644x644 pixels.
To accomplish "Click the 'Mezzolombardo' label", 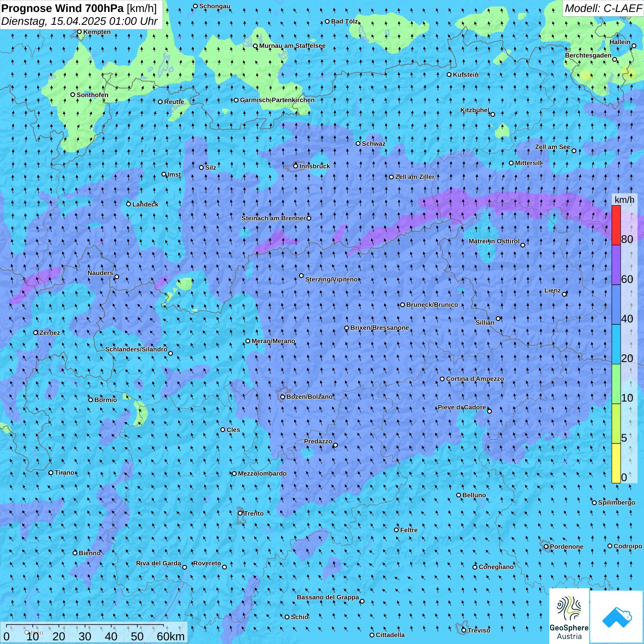I will click(x=262, y=473).
